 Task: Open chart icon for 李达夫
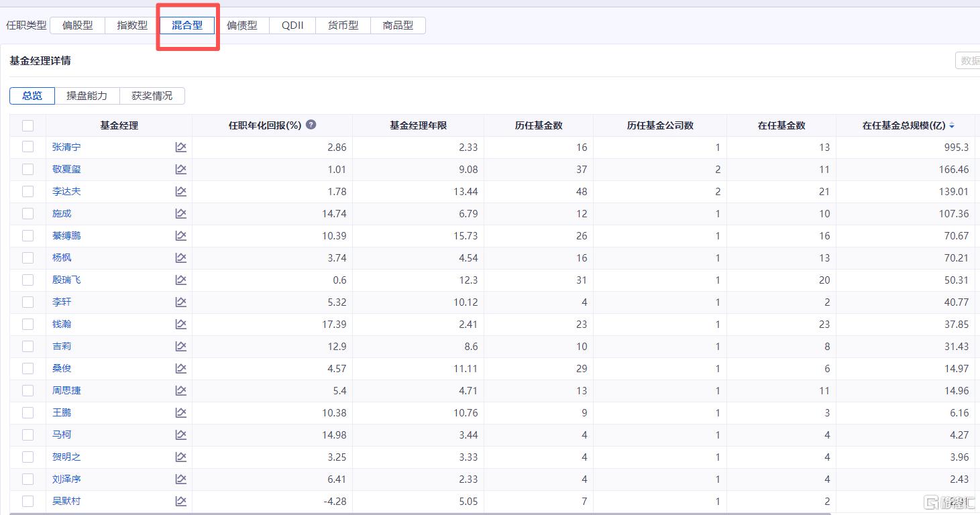point(180,191)
